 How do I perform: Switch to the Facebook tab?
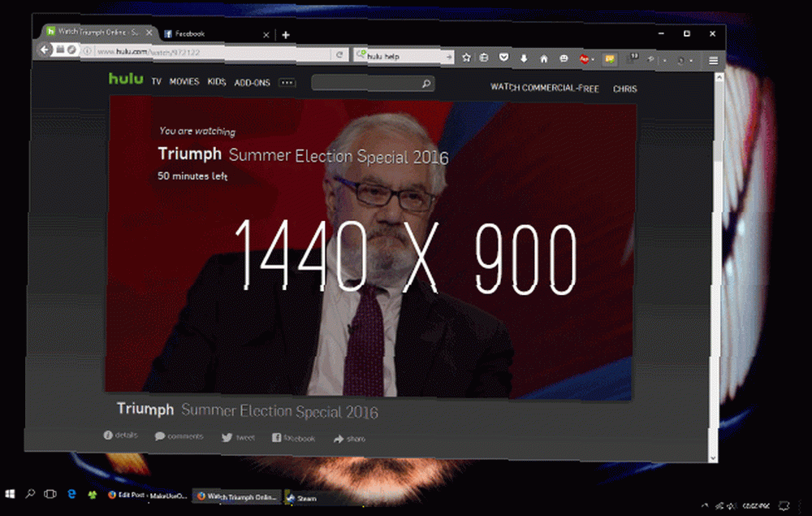pos(216,34)
